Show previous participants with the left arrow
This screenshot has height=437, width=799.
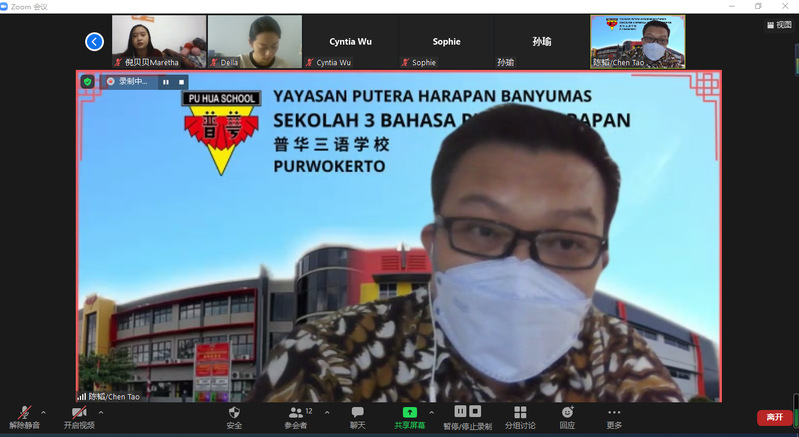[x=94, y=41]
